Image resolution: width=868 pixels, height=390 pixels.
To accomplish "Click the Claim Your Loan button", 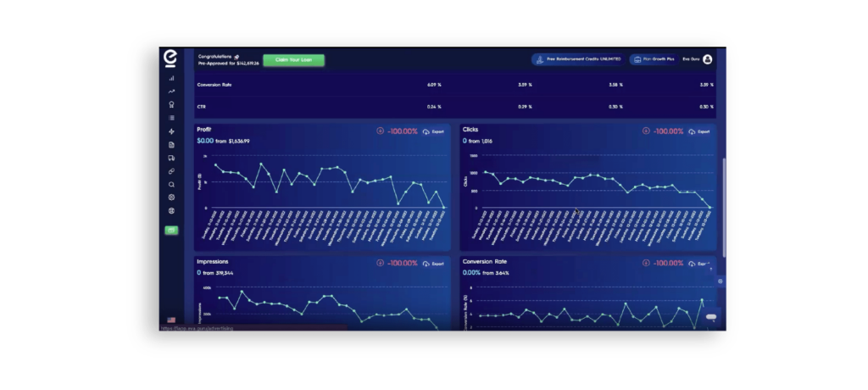I will pos(293,60).
